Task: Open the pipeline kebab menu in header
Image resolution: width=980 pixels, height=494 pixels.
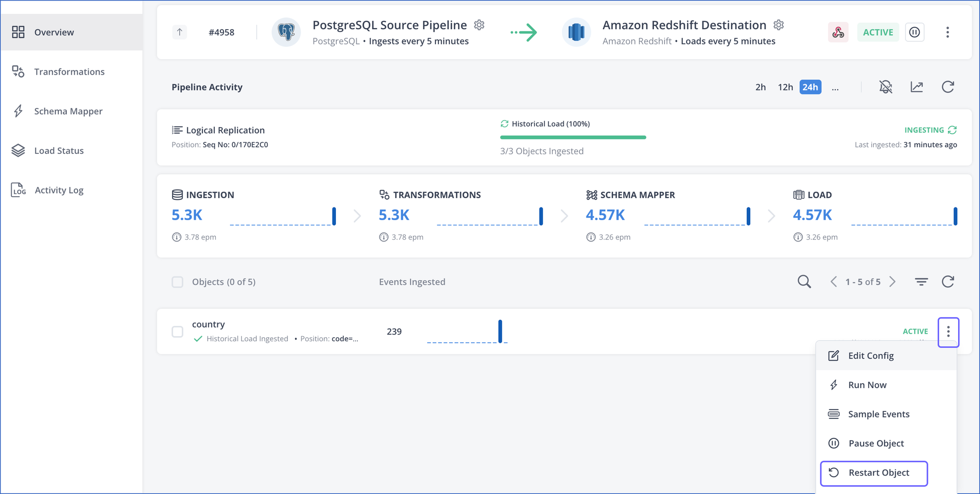Action: click(948, 32)
